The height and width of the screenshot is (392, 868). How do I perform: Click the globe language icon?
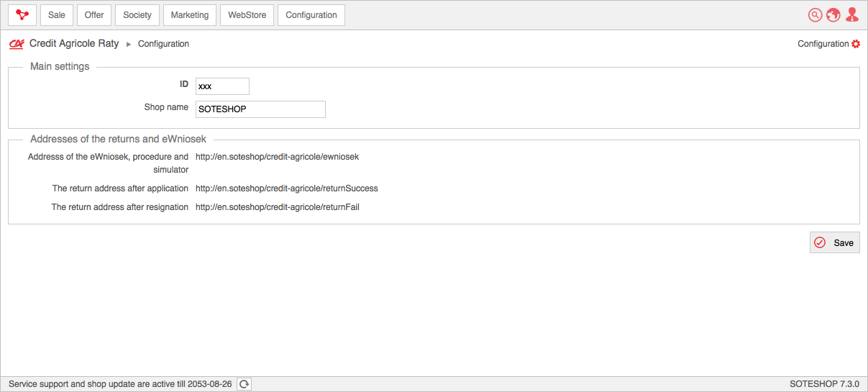[x=833, y=15]
